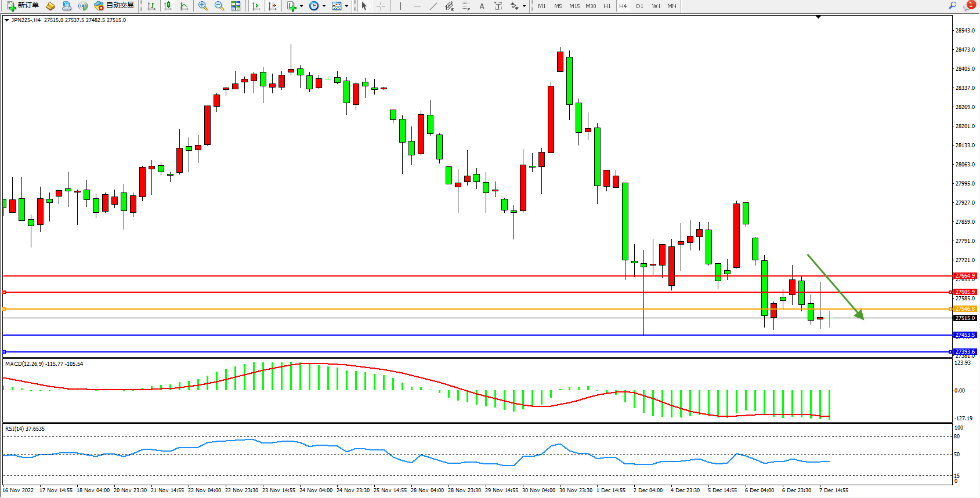
Task: Switch chart to bar chart display
Action: coord(151,6)
